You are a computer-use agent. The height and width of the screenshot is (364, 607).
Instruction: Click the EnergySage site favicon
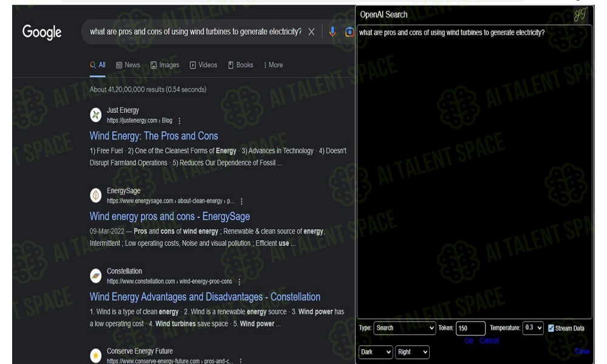pos(96,195)
